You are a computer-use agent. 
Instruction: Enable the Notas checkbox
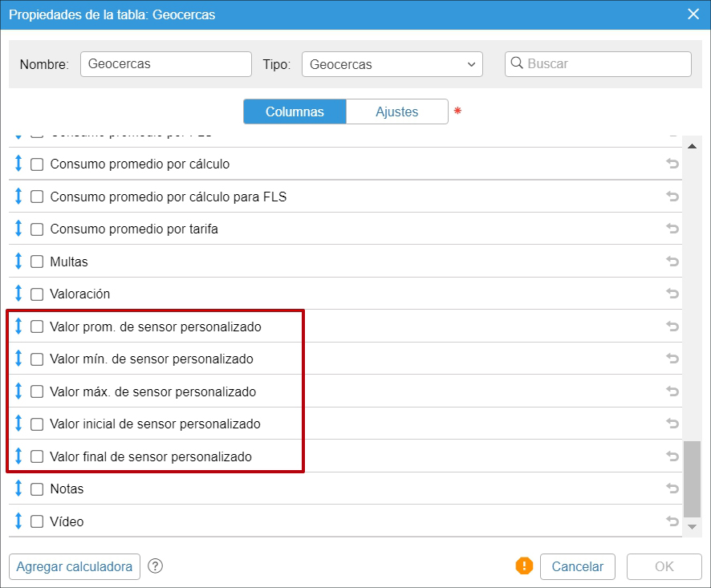(37, 489)
